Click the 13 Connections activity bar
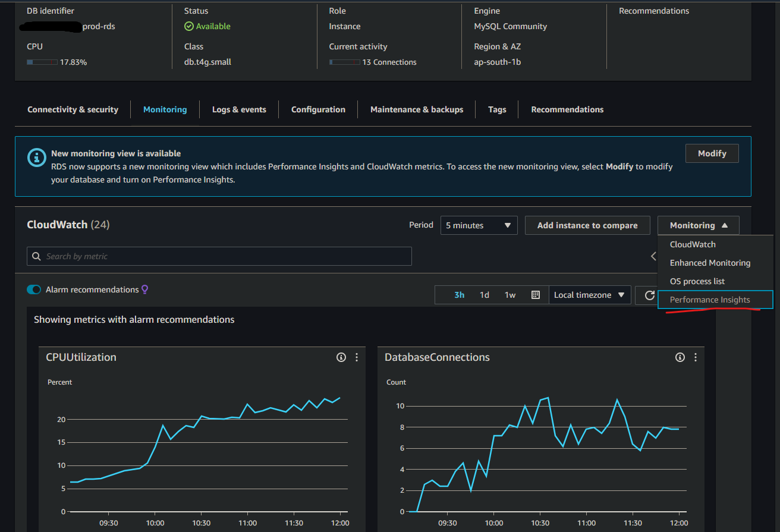The width and height of the screenshot is (780, 532). pyautogui.click(x=344, y=62)
